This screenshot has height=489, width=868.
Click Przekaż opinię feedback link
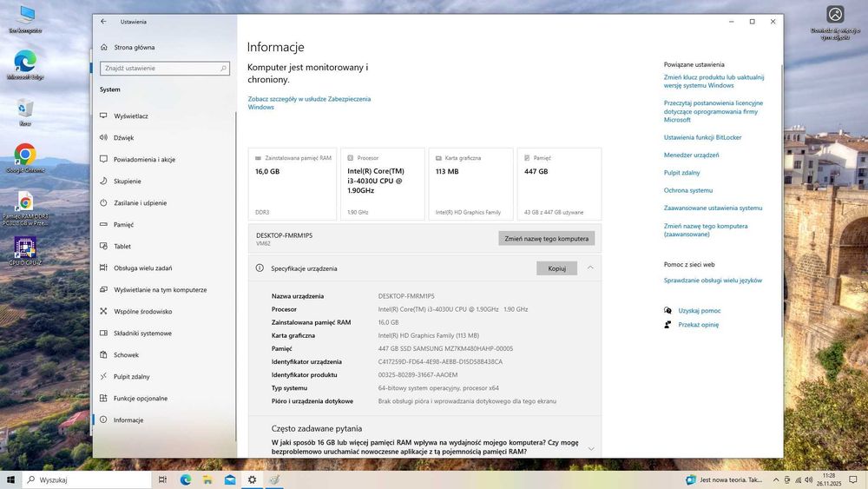[x=698, y=325]
